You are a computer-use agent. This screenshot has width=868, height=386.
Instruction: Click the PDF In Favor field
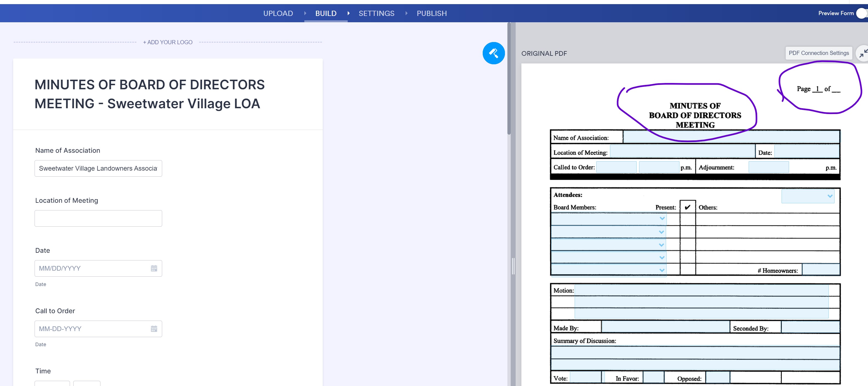[653, 377]
